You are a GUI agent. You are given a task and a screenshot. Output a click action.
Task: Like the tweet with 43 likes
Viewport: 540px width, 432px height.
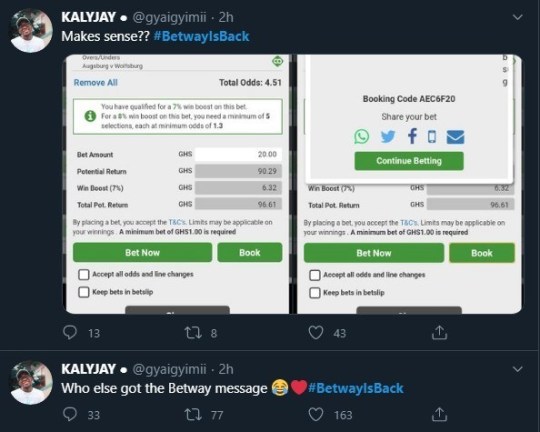pos(315,333)
